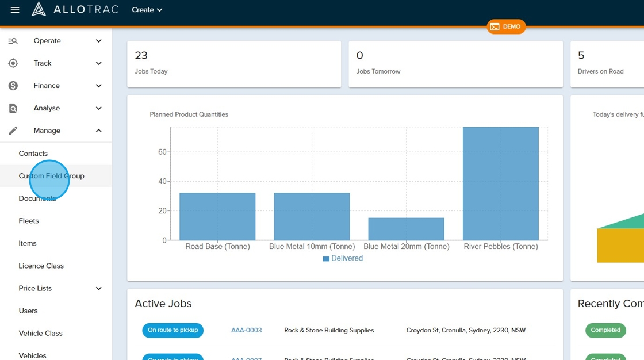644x360 pixels.
Task: Expand the Operate section chevron
Action: coord(98,41)
